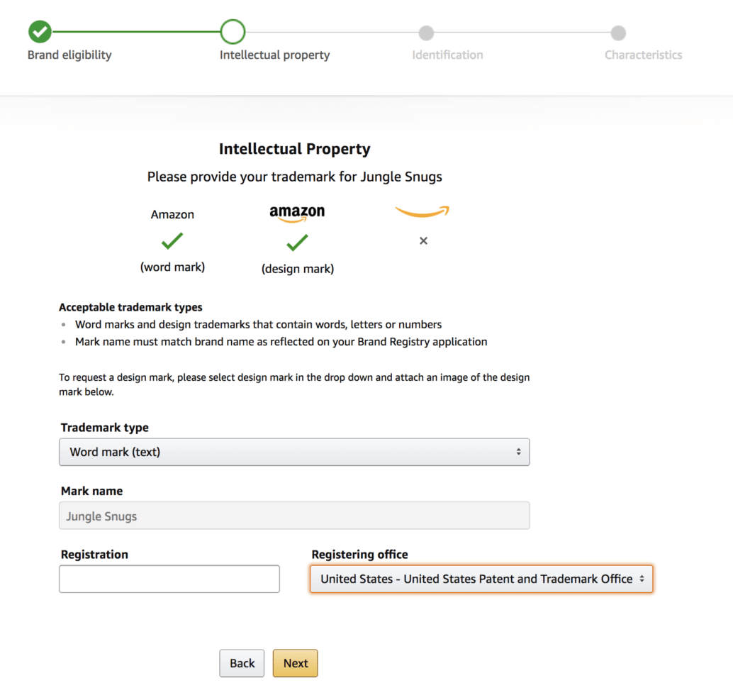Click the gray X under the smile logo
Image resolution: width=733 pixels, height=700 pixels.
(423, 240)
